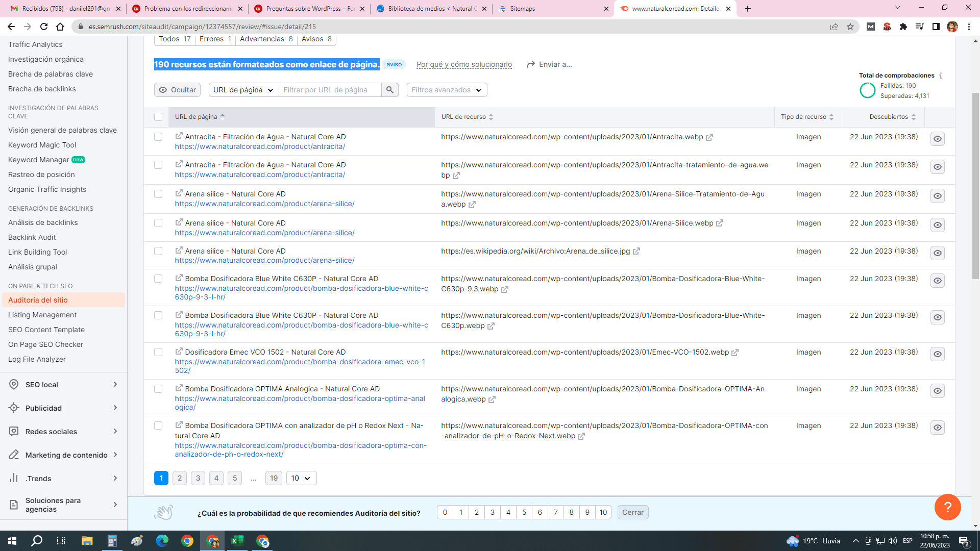Open the notifications center in system tray
The width and height of the screenshot is (980, 551).
pos(964,541)
